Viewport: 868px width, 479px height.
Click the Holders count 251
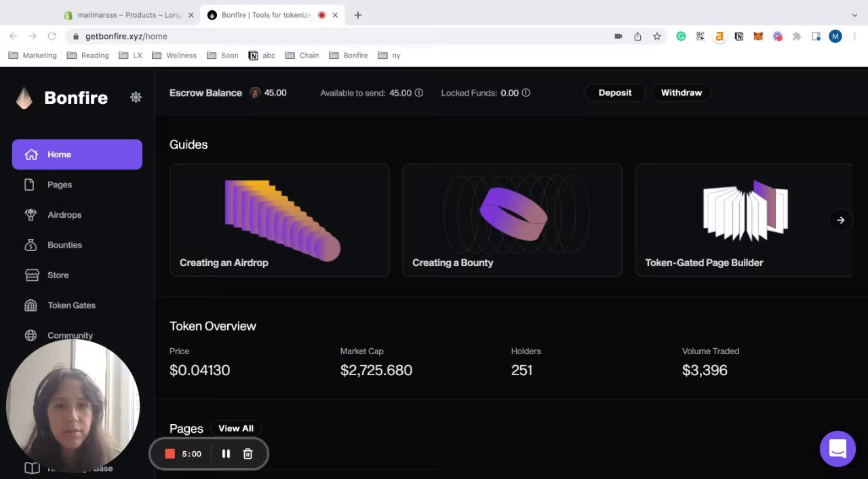pos(521,370)
